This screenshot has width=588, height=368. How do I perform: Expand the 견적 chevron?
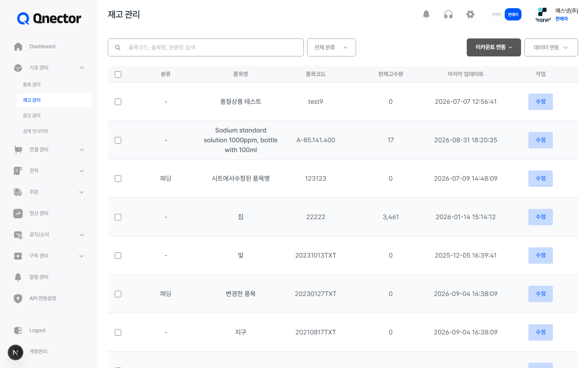pos(82,171)
